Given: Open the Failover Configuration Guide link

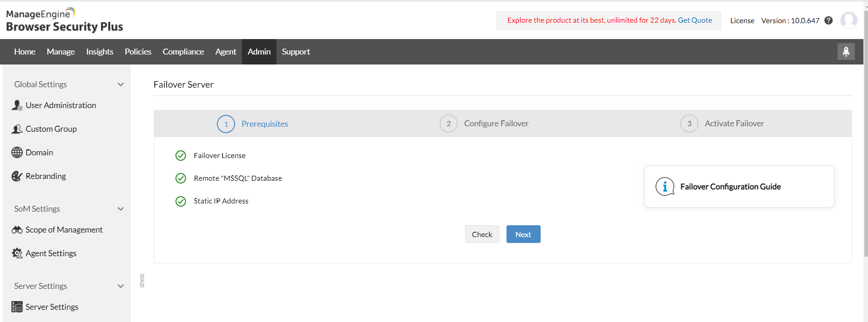Looking at the screenshot, I should coord(730,187).
